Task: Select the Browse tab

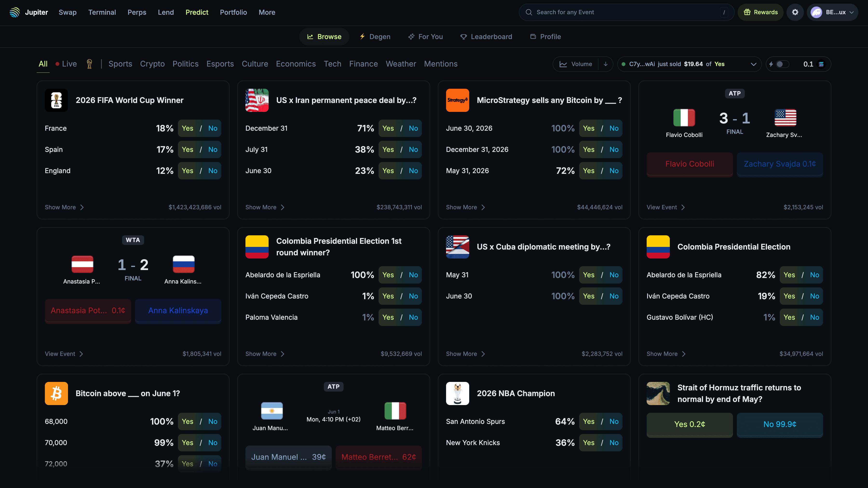Action: pyautogui.click(x=324, y=37)
